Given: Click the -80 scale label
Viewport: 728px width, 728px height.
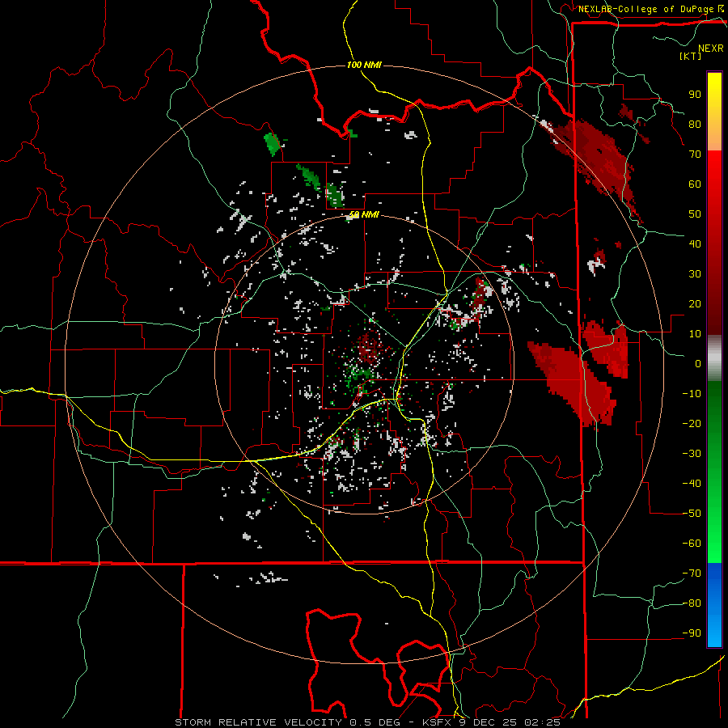Looking at the screenshot, I should pyautogui.click(x=692, y=603).
